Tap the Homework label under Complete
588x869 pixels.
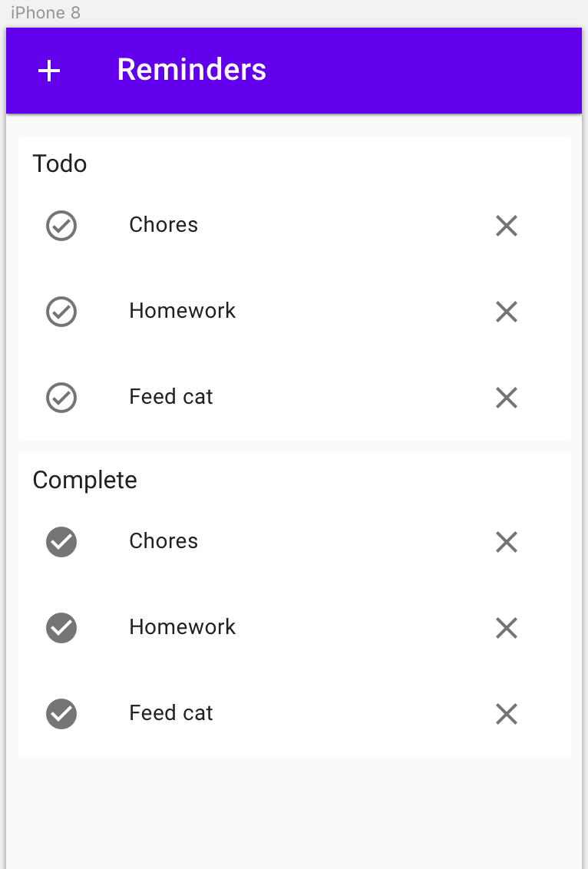183,627
